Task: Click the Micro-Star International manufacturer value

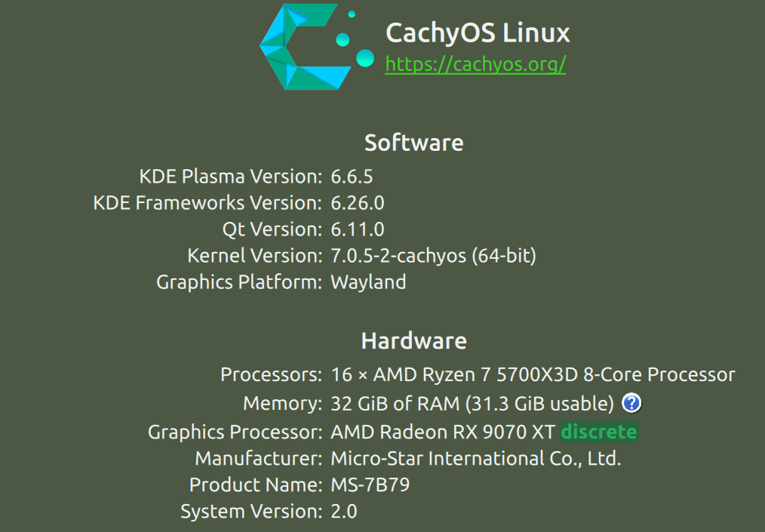Action: coord(476,459)
